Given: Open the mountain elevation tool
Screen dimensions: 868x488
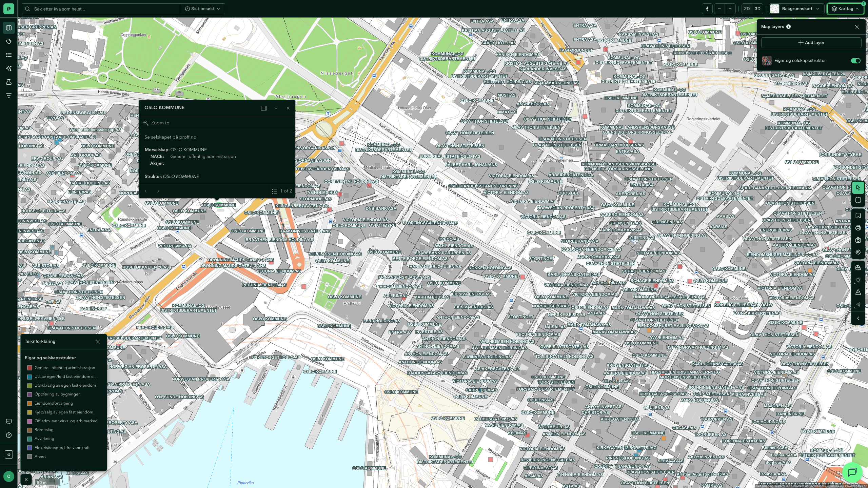Looking at the screenshot, I should 858,292.
